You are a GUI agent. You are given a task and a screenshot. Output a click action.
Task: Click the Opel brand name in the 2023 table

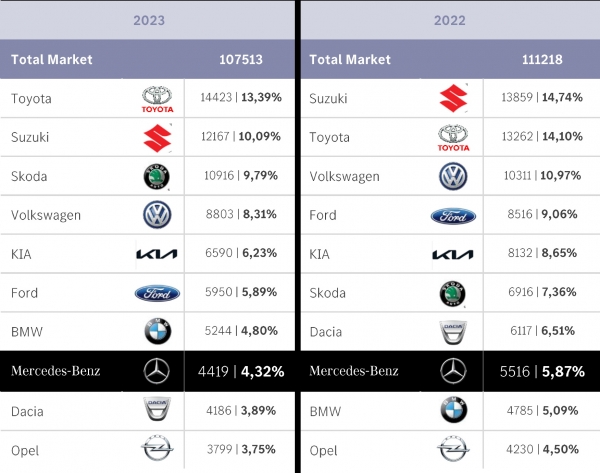25,450
